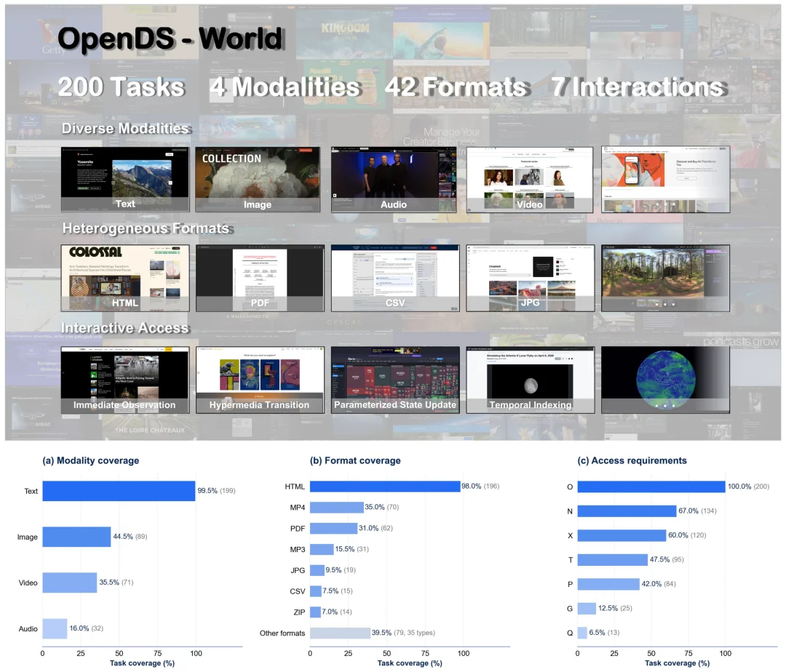
Task: Click the O bar showing 100.0%
Action: (651, 487)
